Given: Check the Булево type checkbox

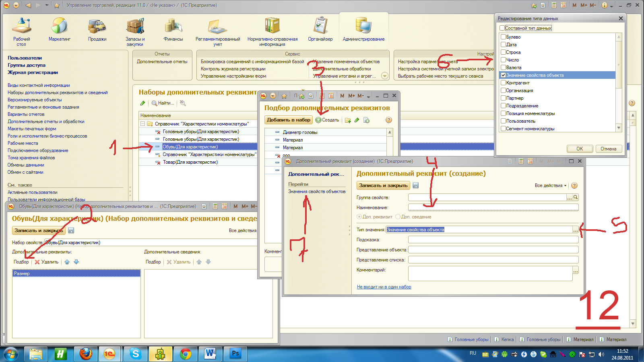Looking at the screenshot, I should coord(503,37).
